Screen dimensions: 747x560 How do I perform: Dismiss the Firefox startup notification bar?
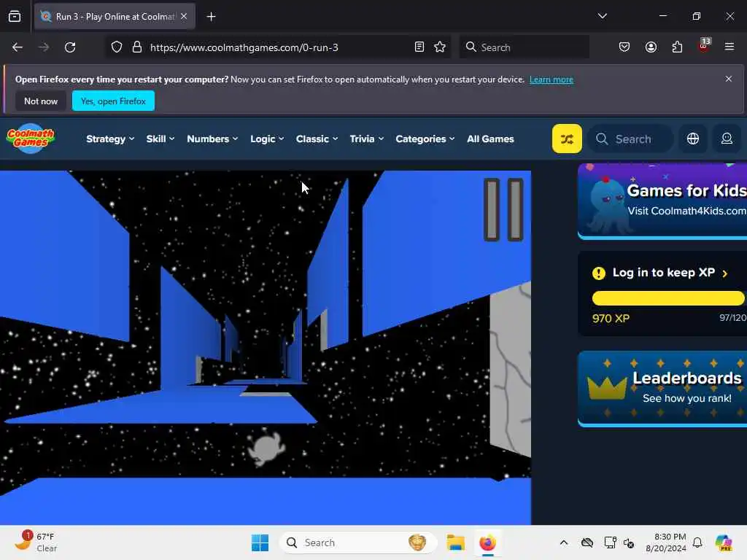click(728, 79)
